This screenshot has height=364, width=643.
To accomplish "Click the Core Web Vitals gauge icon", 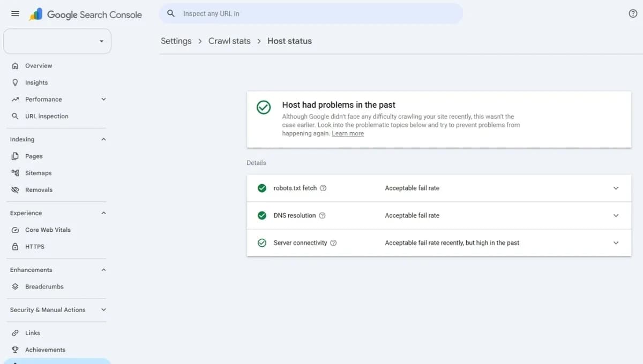I will click(15, 230).
